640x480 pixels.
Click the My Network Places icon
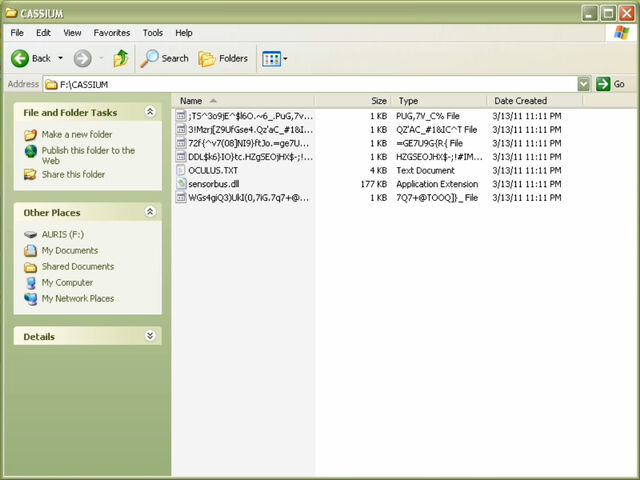coord(31,299)
